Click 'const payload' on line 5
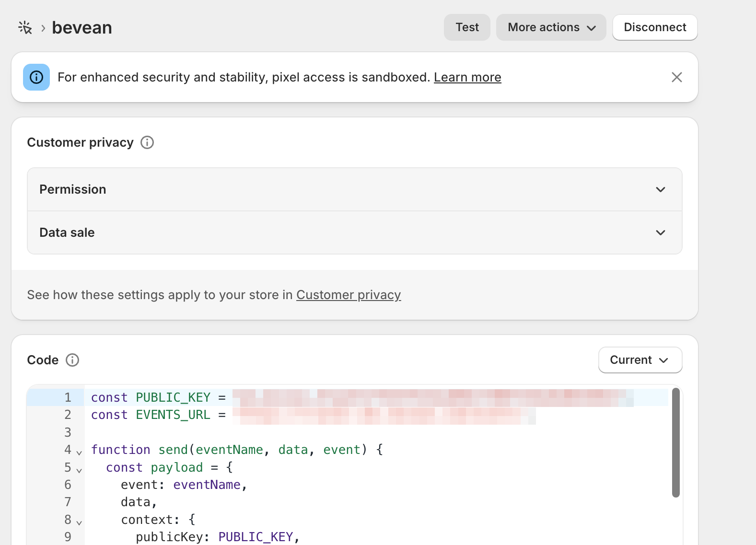This screenshot has width=756, height=545. click(154, 467)
